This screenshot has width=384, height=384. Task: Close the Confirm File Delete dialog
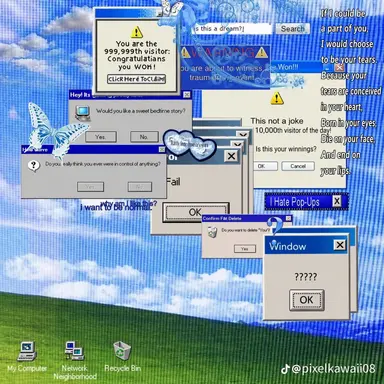(x=288, y=218)
